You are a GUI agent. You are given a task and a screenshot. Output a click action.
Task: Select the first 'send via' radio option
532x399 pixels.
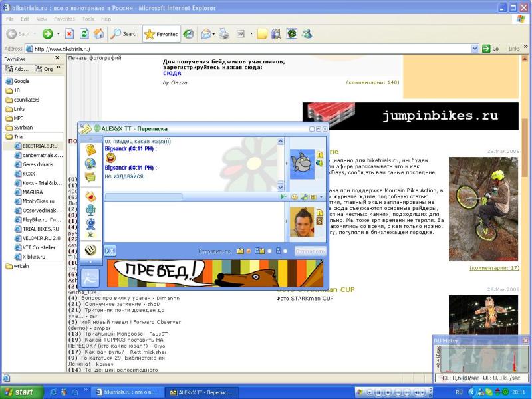pyautogui.click(x=249, y=251)
